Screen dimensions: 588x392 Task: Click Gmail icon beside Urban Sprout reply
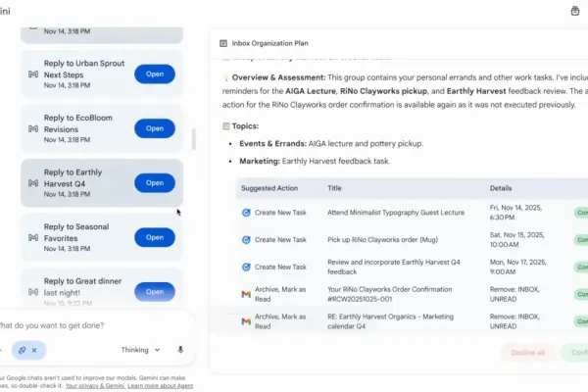(x=33, y=74)
